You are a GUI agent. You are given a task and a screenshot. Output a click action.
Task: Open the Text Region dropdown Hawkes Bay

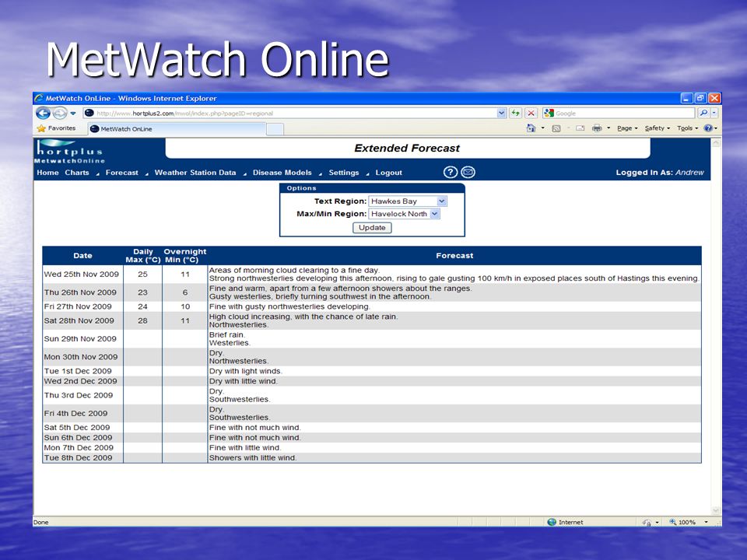(x=407, y=201)
